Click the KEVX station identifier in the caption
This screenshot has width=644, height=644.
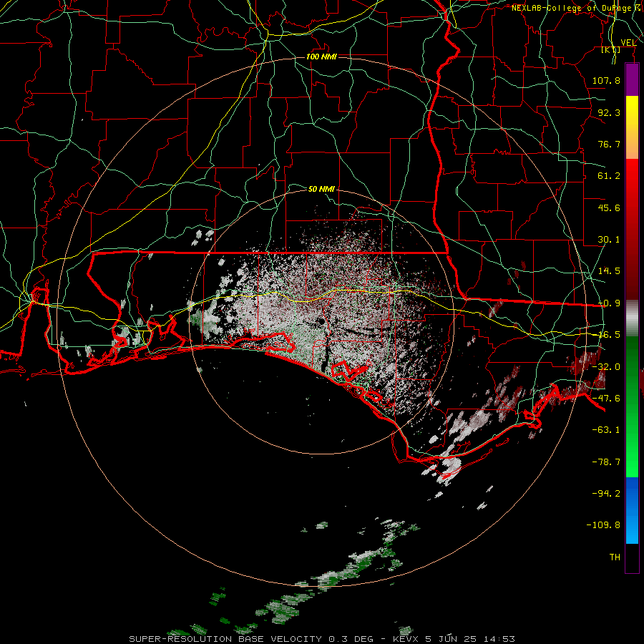click(x=406, y=639)
